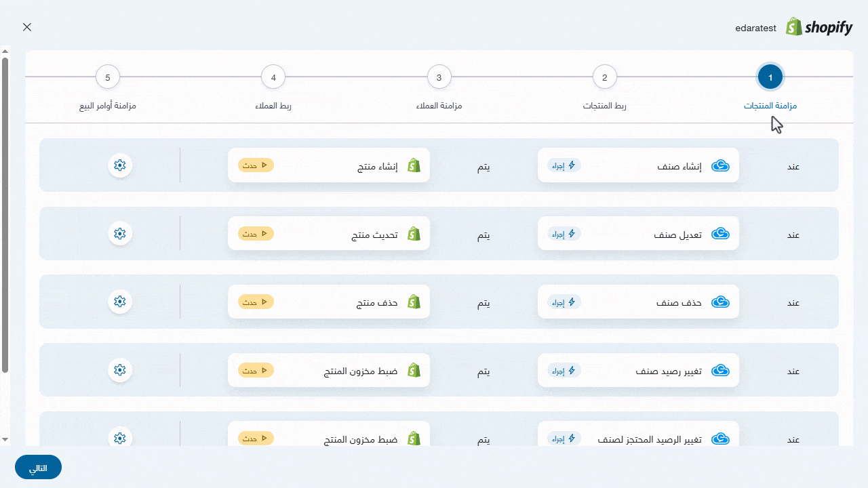Click يتم text in إنشاء صنف row
Screen dimensions: 868x488
tap(484, 167)
